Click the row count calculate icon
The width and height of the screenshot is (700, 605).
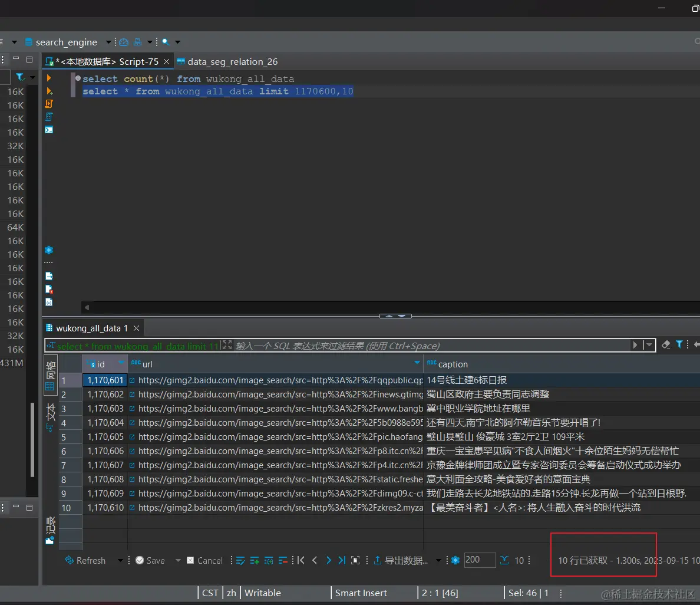tap(504, 560)
